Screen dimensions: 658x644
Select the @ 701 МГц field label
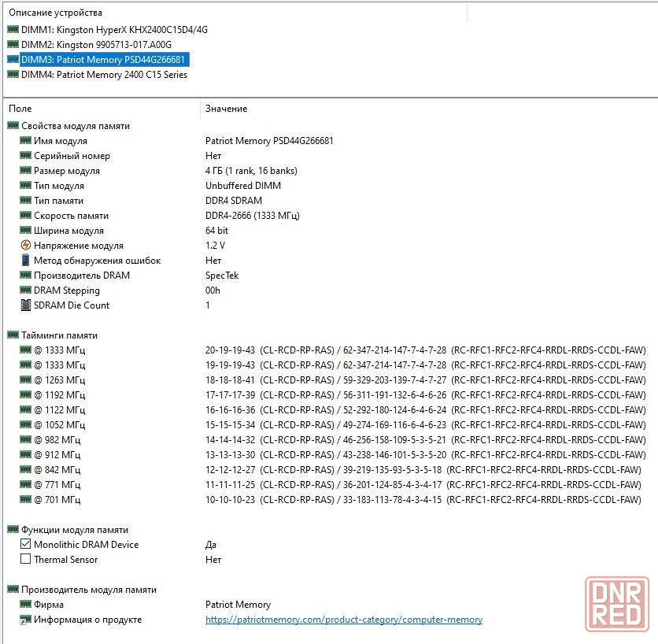[x=57, y=500]
